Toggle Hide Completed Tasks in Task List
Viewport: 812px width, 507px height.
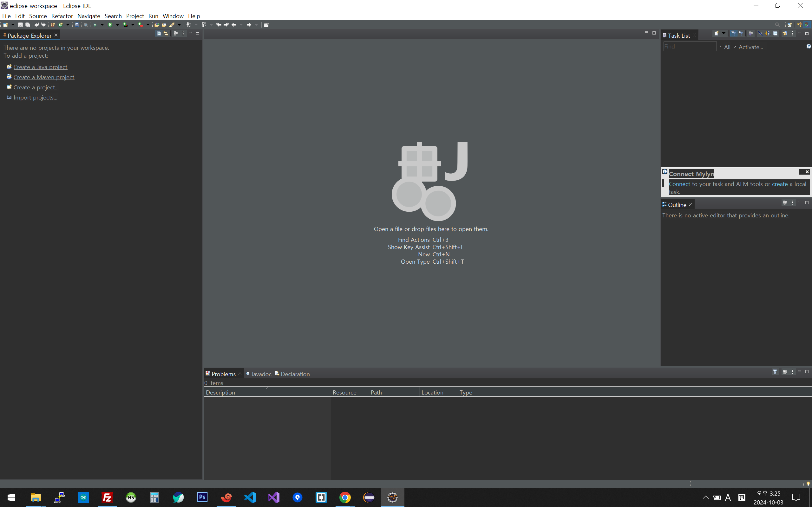tap(761, 33)
